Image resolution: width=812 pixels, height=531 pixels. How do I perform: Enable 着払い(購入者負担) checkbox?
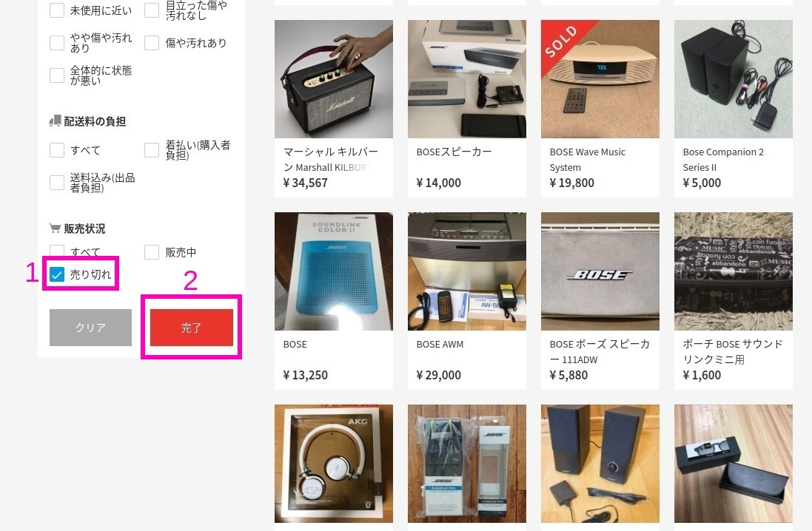(x=152, y=150)
